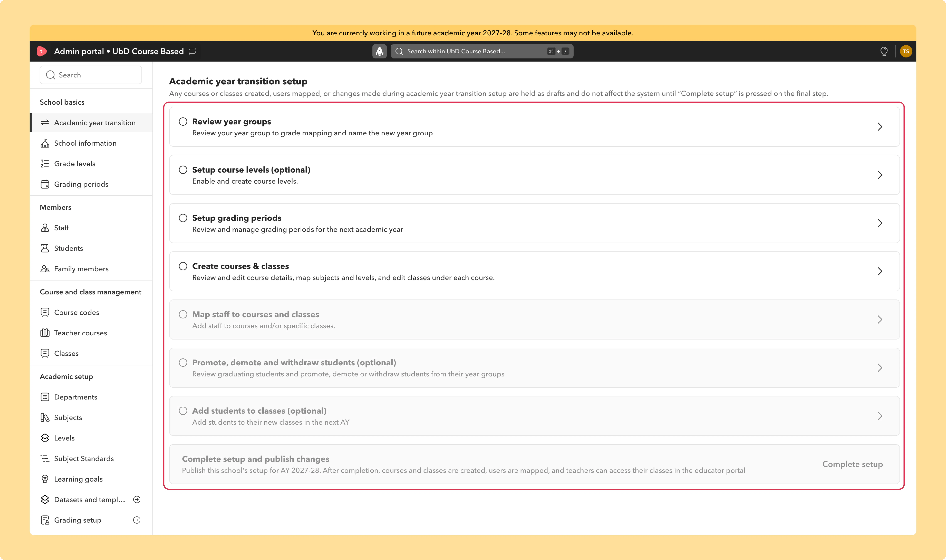Expand the Setup grading periods chevron
Screen dimensions: 946x560
pos(879,223)
